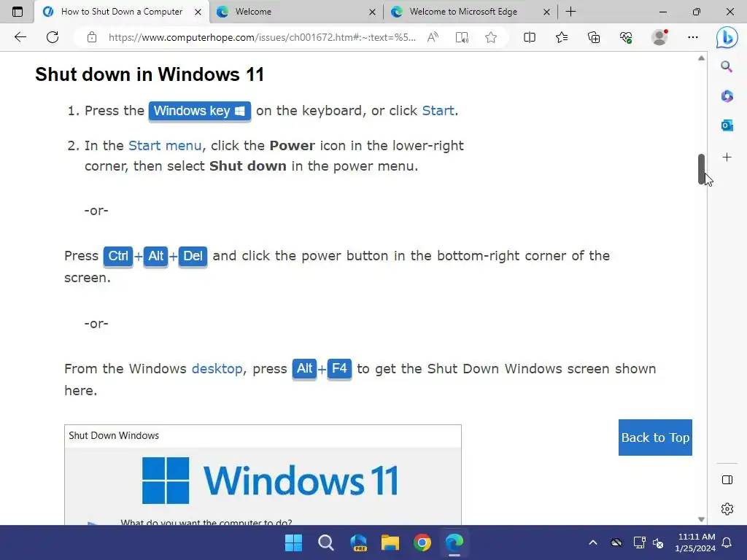Open the muted volume tray icon
Viewport: 747px width, 560px height.
tap(658, 542)
